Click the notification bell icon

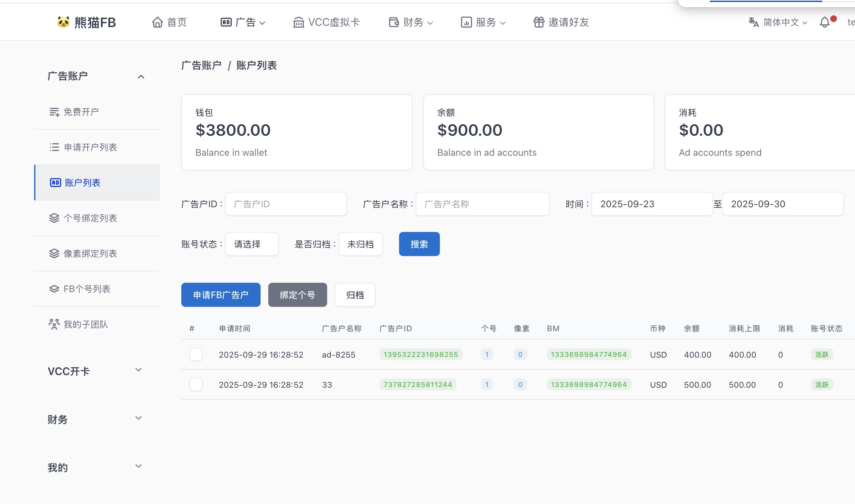coord(825,22)
